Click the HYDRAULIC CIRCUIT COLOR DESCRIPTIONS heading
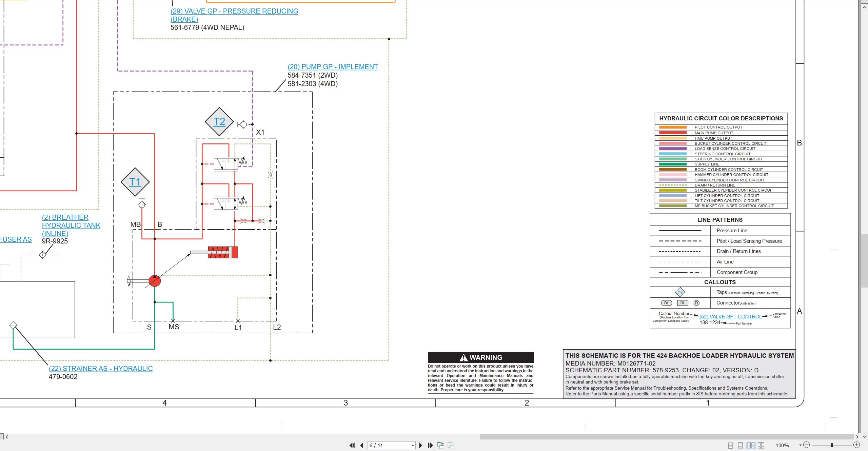Screen dimensions: 868x451 pos(721,118)
